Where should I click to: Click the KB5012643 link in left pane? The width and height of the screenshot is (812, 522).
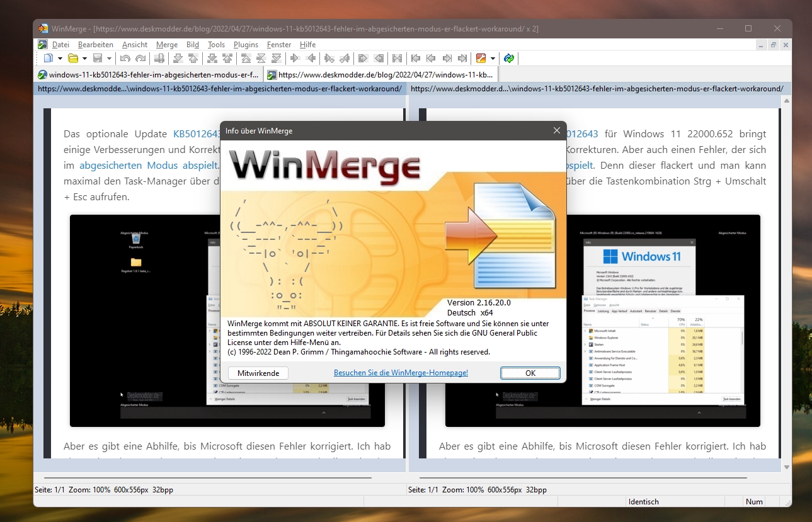click(x=197, y=133)
